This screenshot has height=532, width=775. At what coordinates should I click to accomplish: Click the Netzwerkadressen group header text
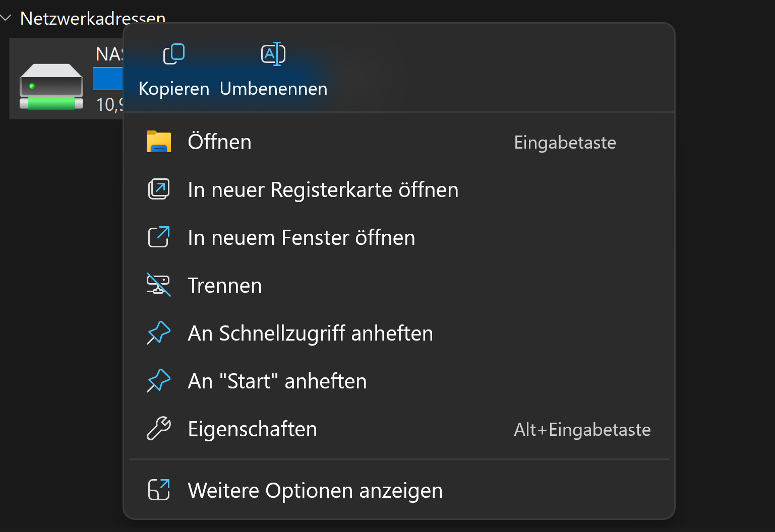93,19
